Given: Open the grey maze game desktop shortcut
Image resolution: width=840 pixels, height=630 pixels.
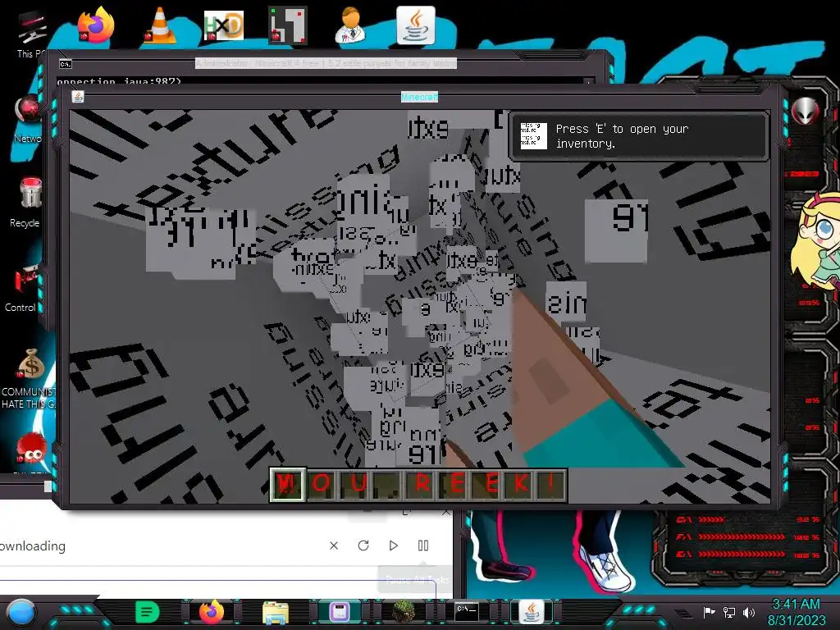Looking at the screenshot, I should point(288,25).
